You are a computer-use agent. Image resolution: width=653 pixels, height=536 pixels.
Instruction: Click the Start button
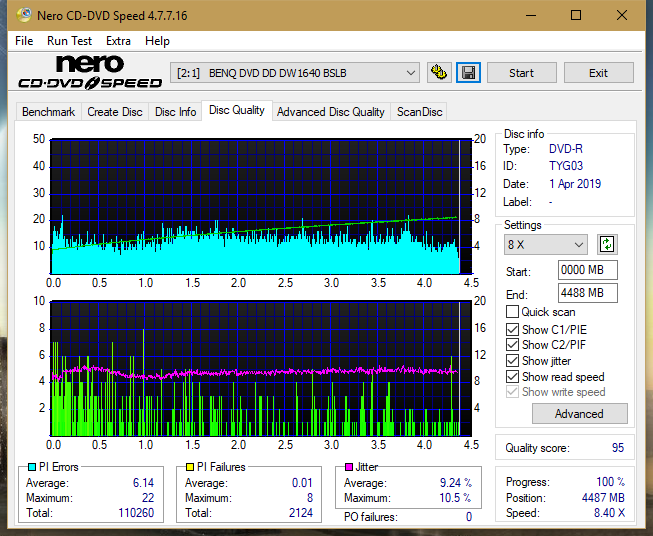[x=521, y=73]
